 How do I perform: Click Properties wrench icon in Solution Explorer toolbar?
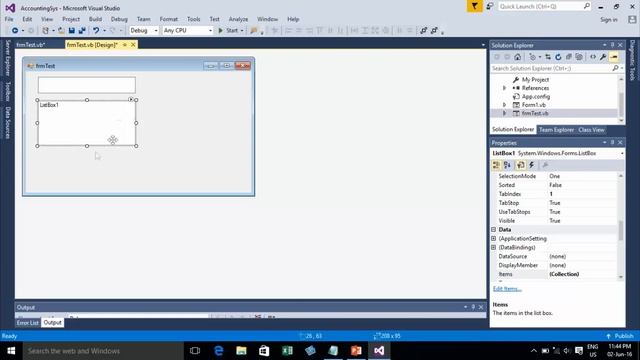(603, 57)
